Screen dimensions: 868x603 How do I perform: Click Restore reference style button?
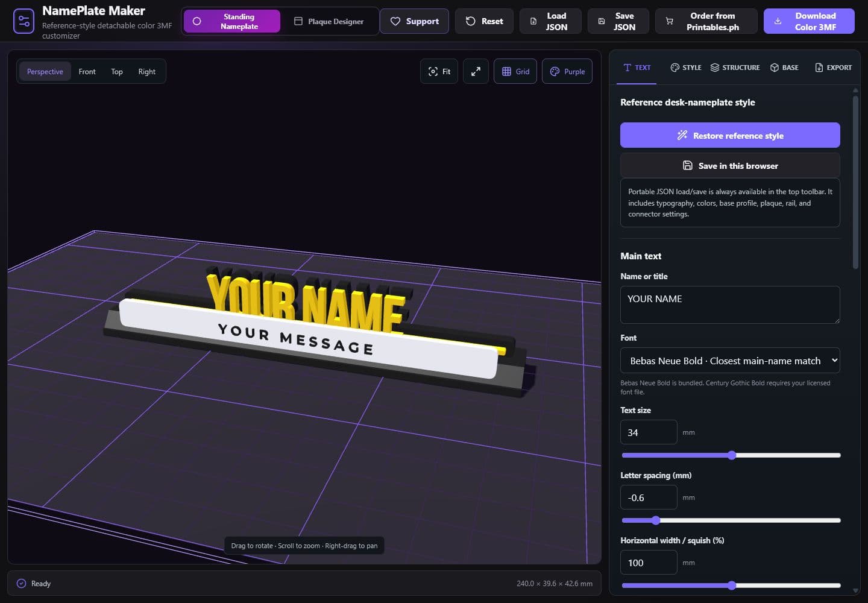pyautogui.click(x=730, y=135)
